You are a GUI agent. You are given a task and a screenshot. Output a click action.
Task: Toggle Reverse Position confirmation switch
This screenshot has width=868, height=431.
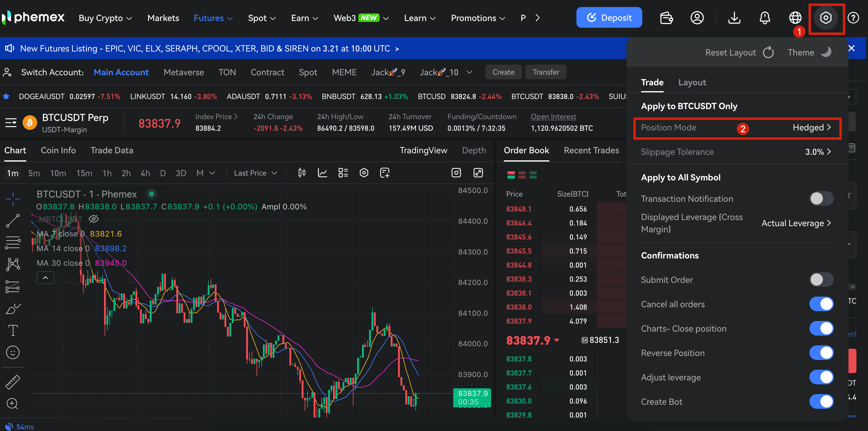(822, 353)
